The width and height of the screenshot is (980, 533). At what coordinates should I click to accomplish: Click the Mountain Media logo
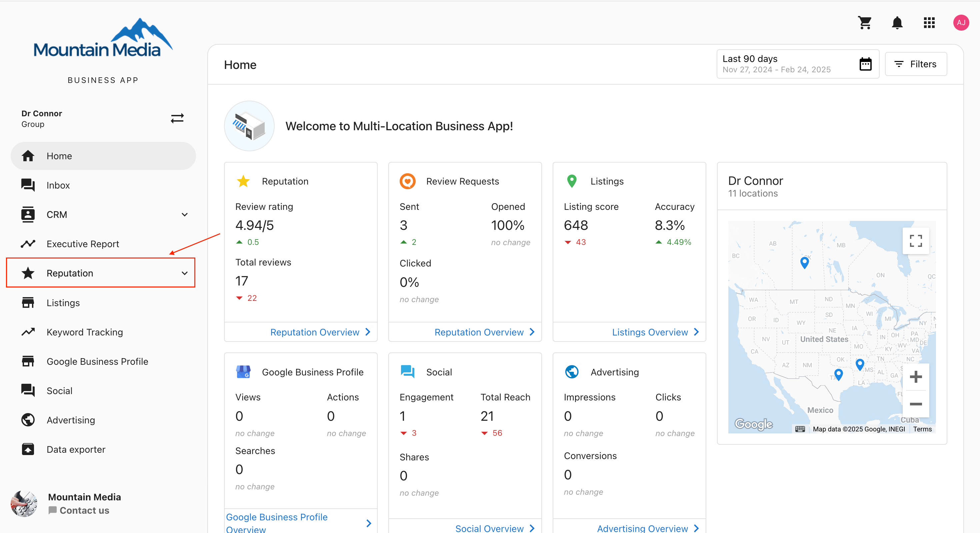(103, 38)
